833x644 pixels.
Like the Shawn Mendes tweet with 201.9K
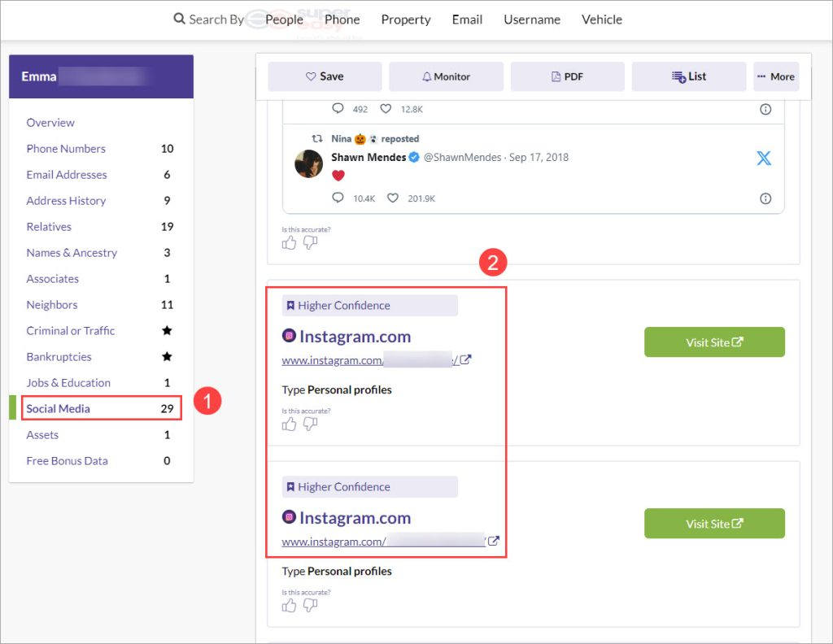point(393,198)
